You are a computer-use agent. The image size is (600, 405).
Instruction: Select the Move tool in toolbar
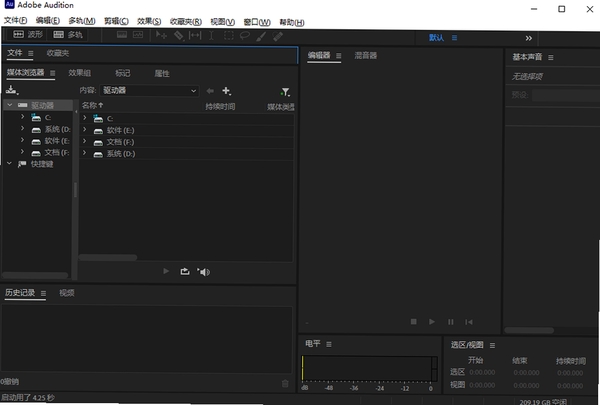pos(161,36)
